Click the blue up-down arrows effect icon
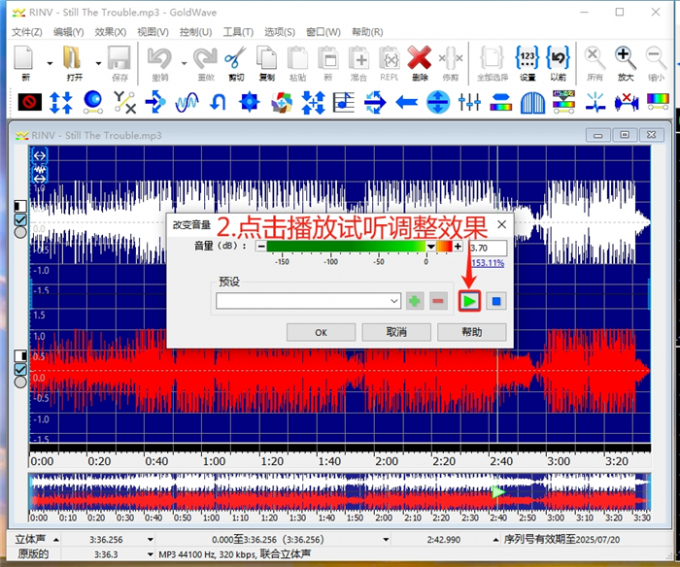 click(61, 102)
